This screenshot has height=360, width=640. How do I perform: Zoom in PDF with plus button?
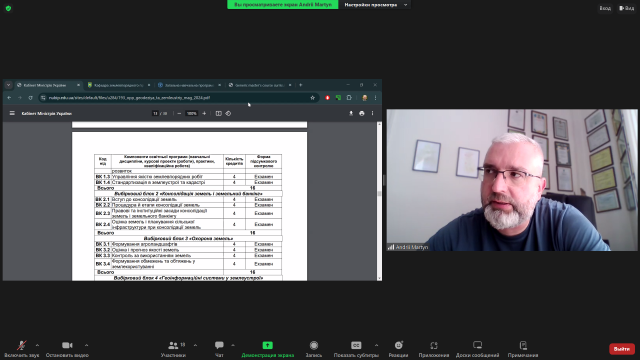coord(204,113)
